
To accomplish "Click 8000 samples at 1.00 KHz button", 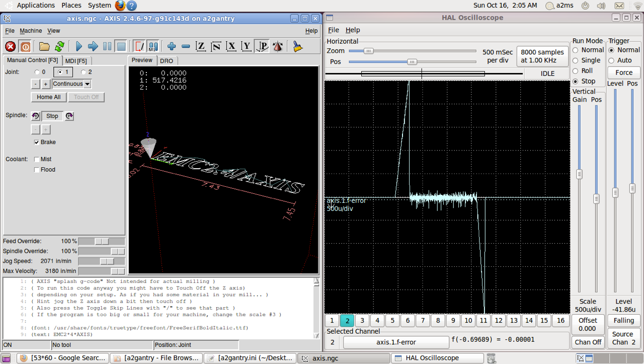I will pyautogui.click(x=542, y=56).
